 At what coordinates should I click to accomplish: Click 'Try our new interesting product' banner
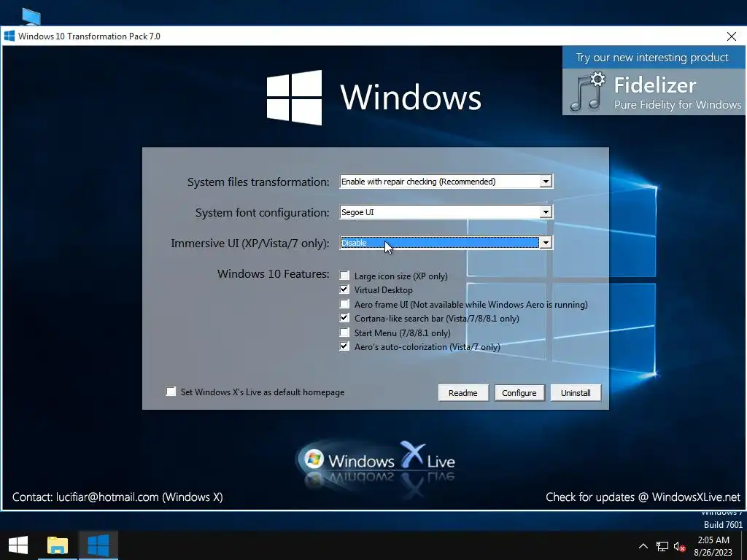tap(652, 58)
